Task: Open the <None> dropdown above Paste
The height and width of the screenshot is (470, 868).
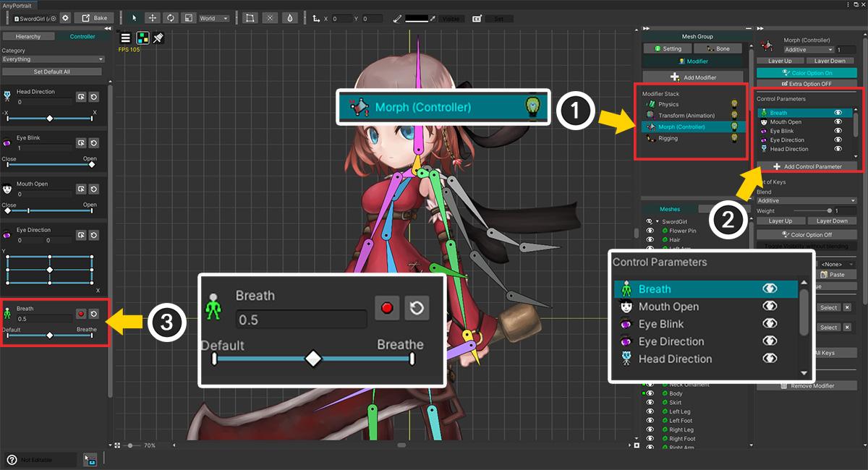Action: point(839,265)
